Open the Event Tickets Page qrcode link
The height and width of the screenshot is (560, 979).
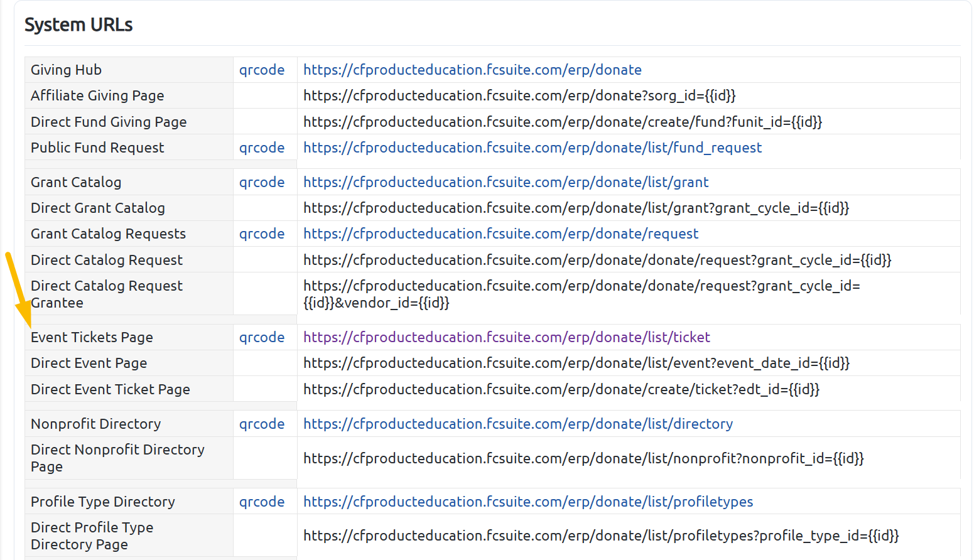coord(262,337)
